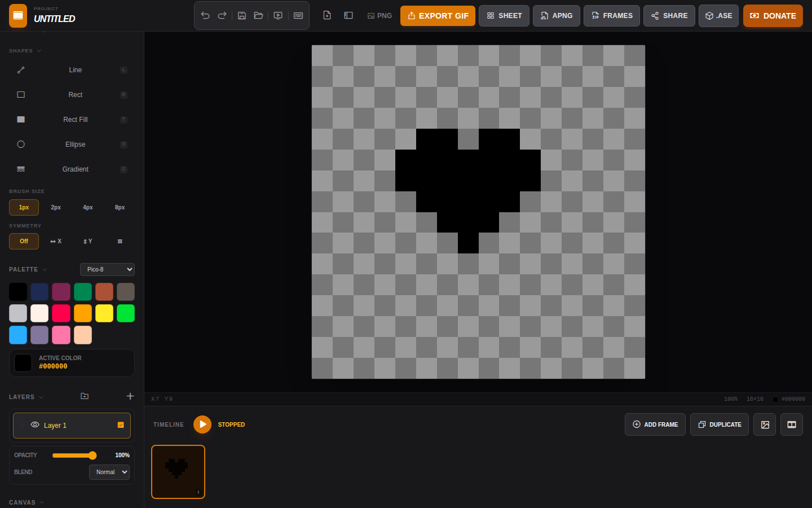
Task: Collapse the Layers section
Action: (26, 397)
